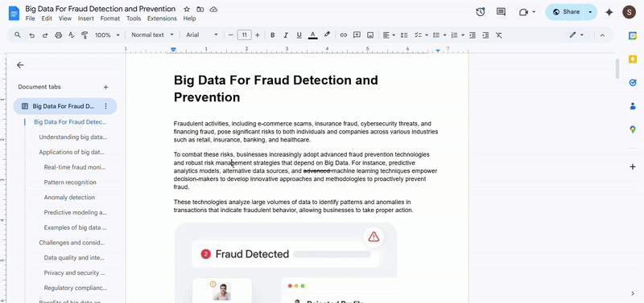This screenshot has height=303, width=644.
Task: Increase font size plus button
Action: (258, 35)
